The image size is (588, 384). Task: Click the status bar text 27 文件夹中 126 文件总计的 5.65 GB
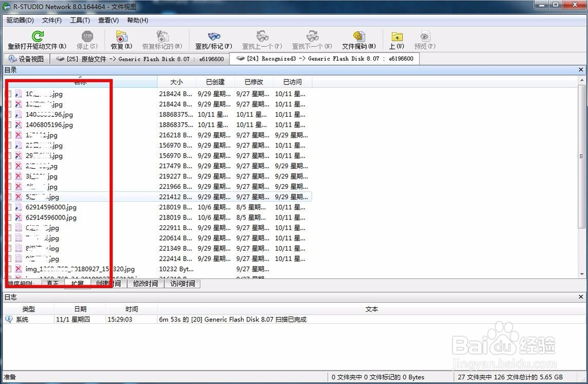coord(510,377)
